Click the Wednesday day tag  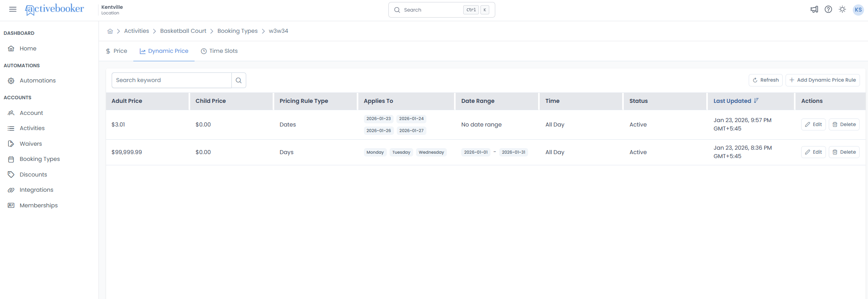(x=431, y=152)
